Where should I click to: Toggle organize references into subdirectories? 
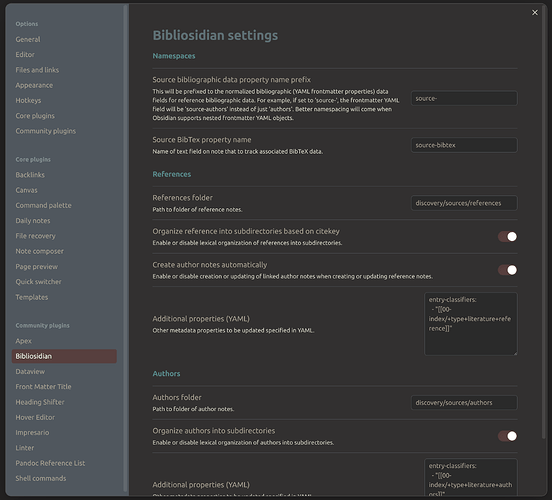pyautogui.click(x=507, y=237)
